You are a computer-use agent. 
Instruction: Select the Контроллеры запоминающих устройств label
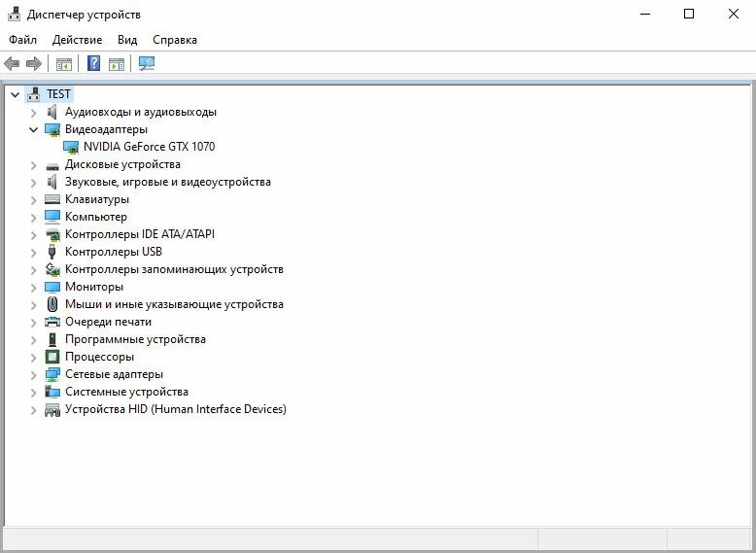click(x=174, y=269)
